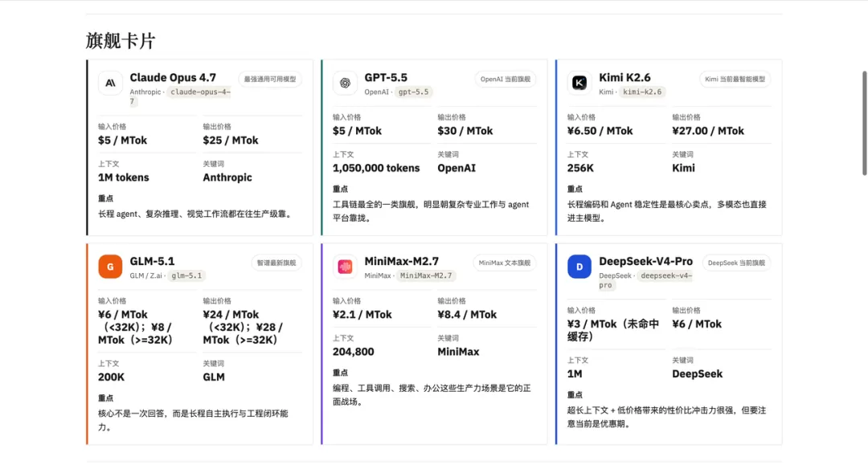Click the GPT-5.5 card title
The height and width of the screenshot is (473, 868).
click(x=386, y=77)
